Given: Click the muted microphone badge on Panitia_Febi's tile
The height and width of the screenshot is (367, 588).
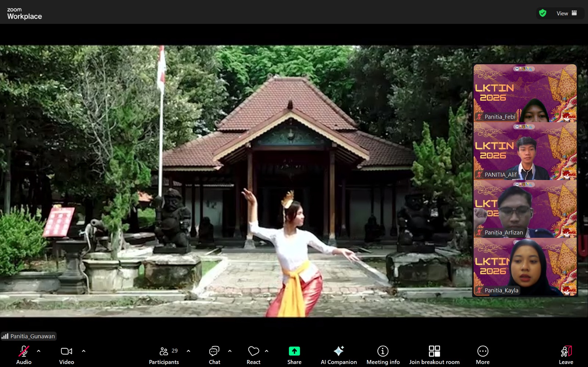Looking at the screenshot, I should [x=480, y=116].
